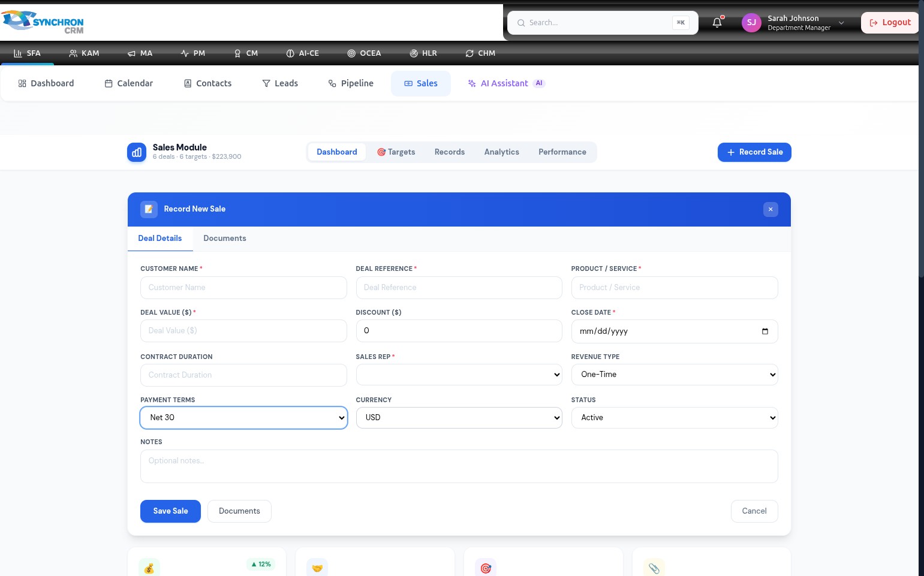Open the AI Assistant page

[506, 83]
